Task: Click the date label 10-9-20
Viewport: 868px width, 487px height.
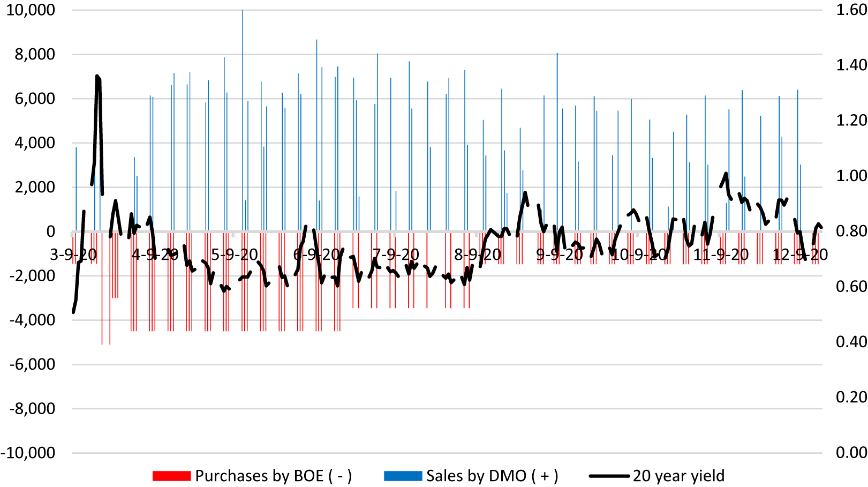Action: tap(639, 254)
